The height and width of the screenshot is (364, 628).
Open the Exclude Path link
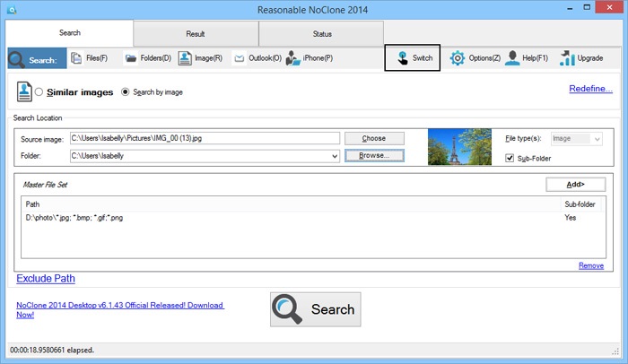tap(46, 279)
